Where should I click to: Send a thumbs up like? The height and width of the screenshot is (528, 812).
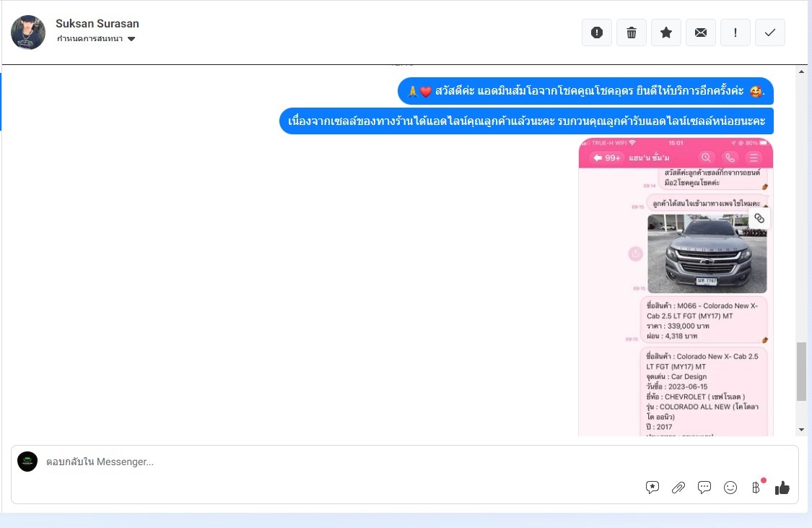[x=782, y=487]
